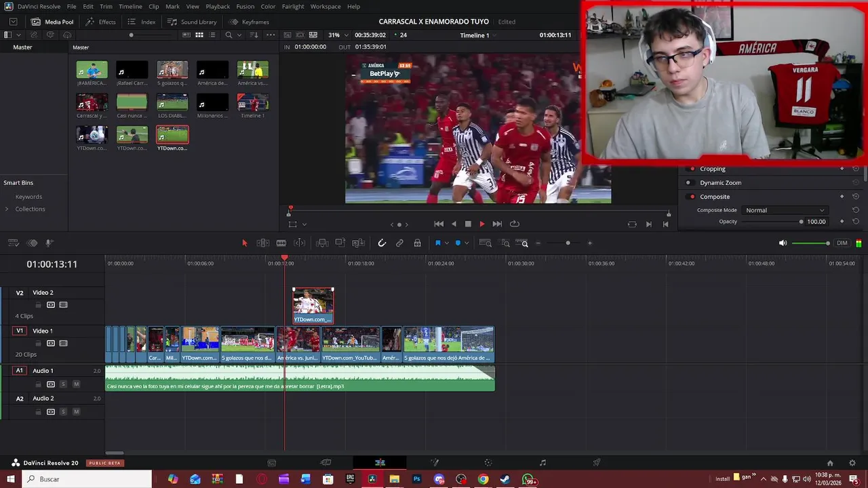Screen dimensions: 868x488
Task: Solo the Audio 1 track
Action: tap(63, 384)
